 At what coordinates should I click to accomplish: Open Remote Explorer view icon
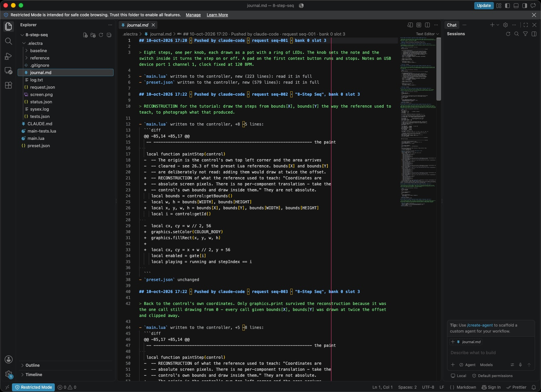click(x=9, y=71)
